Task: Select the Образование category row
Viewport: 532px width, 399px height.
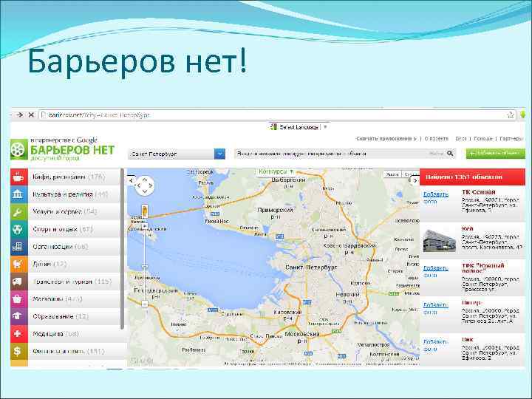Action: tap(66, 316)
